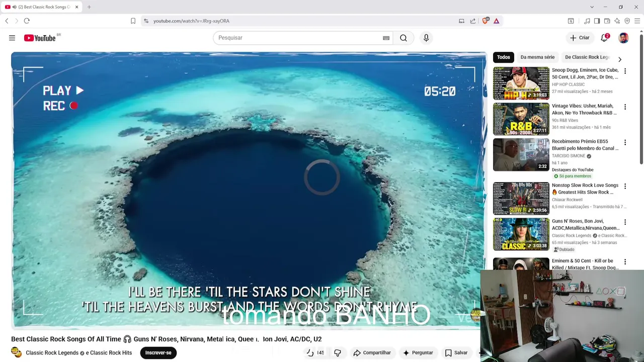Start voice search with the microphone icon
This screenshot has width=644, height=362.
(426, 38)
